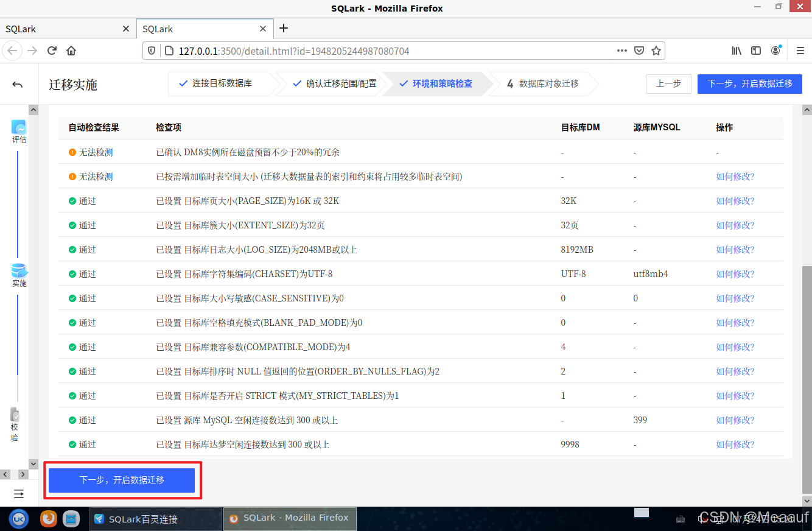Click the top 下一步，开启数据迁移 button
Image resolution: width=812 pixels, height=531 pixels.
(750, 84)
